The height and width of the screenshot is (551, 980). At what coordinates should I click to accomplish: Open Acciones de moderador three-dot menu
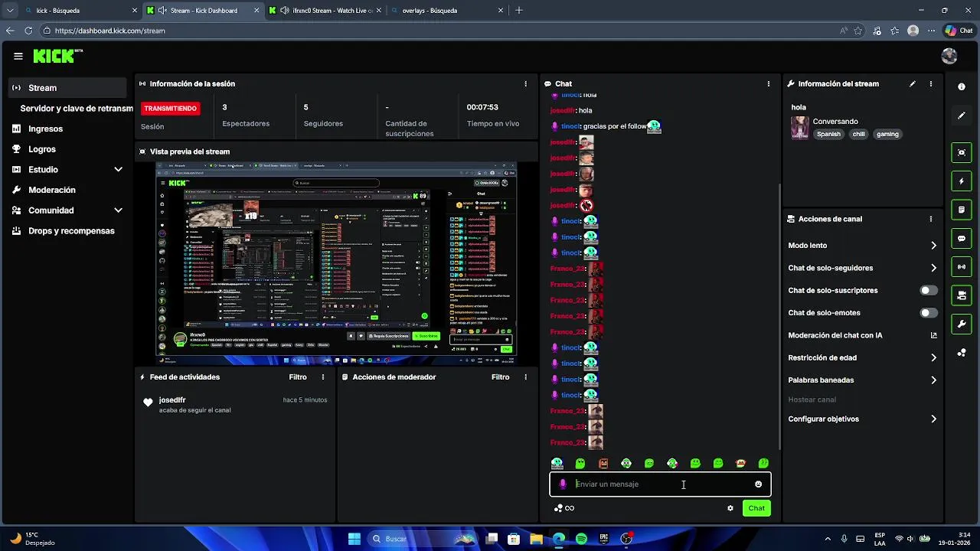click(525, 377)
